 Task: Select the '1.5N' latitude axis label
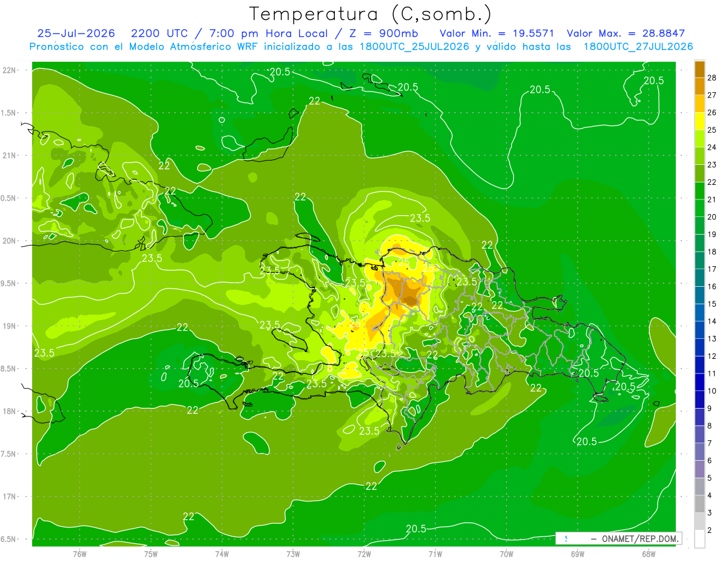(9, 113)
